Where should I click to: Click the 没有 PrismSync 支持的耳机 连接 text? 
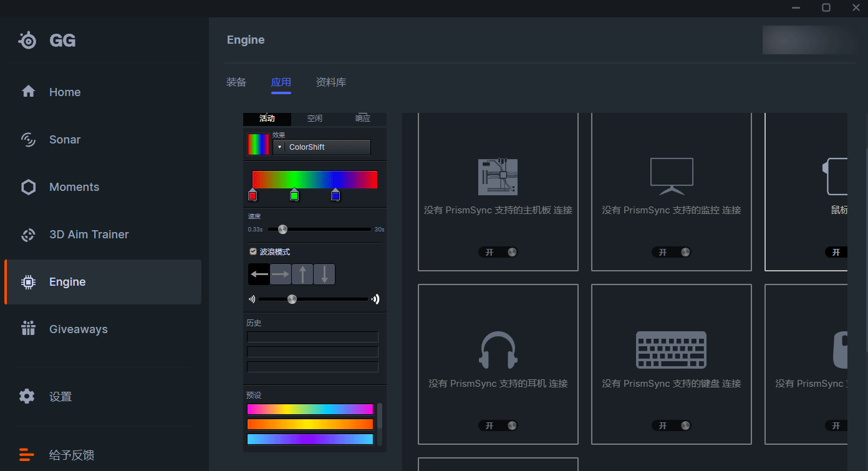498,384
